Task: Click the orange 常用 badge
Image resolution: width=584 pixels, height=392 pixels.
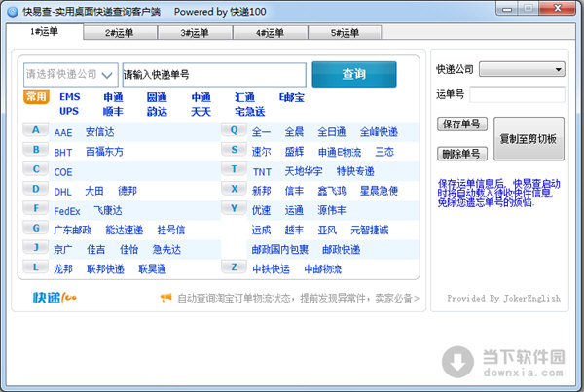Action: click(36, 97)
